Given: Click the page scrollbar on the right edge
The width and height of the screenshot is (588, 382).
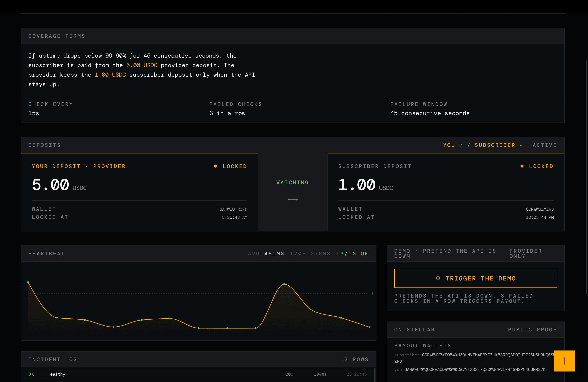Looking at the screenshot, I should [587, 177].
